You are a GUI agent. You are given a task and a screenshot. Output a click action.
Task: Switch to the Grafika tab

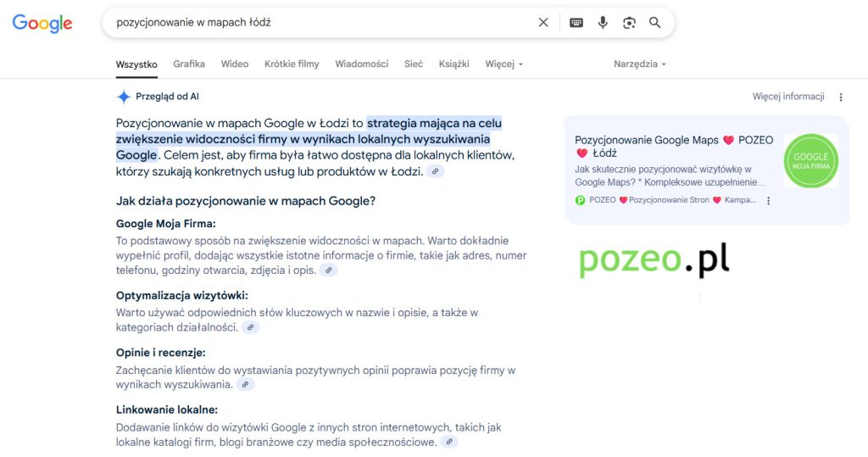pos(189,64)
